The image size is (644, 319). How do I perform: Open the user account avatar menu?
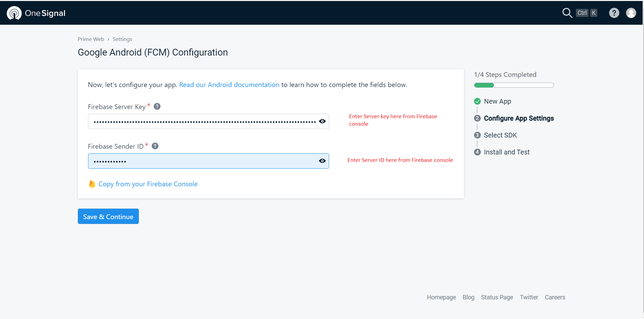[x=631, y=13]
